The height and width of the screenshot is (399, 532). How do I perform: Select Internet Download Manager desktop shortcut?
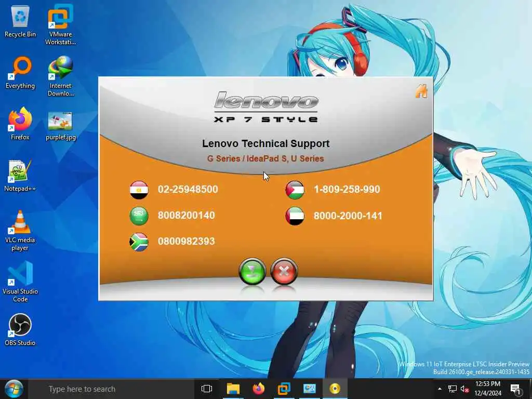[60, 76]
